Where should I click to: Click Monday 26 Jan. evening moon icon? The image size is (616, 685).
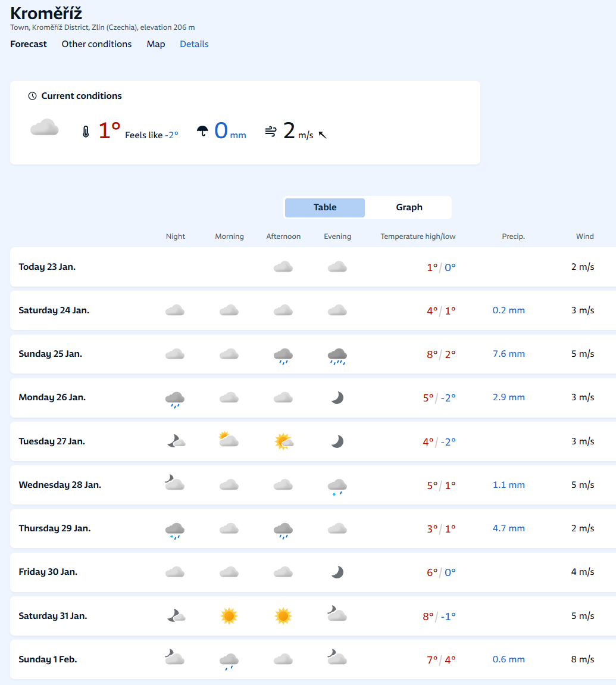click(337, 397)
